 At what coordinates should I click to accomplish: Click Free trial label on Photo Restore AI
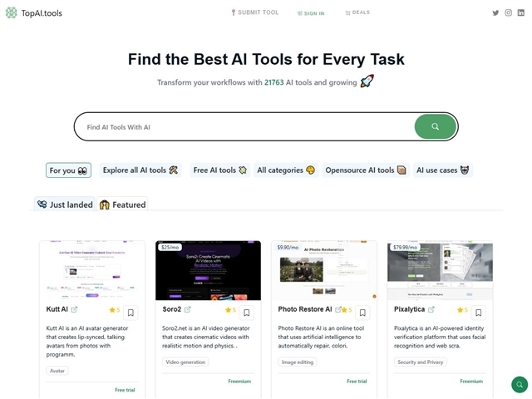(x=357, y=382)
